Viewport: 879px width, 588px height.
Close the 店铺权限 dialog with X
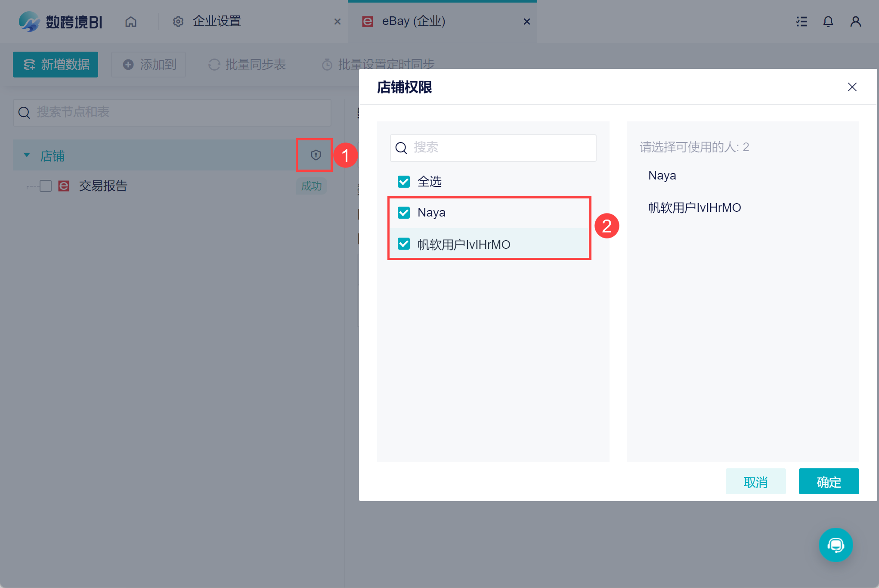852,87
